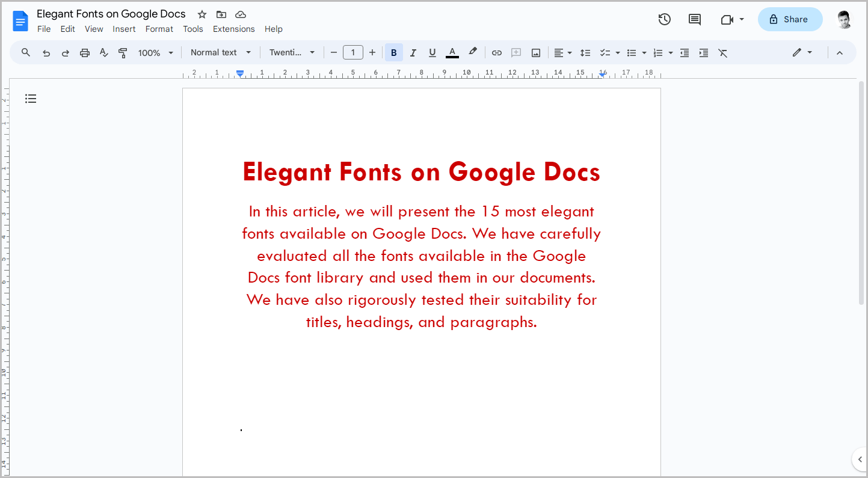Insert an image

[535, 52]
